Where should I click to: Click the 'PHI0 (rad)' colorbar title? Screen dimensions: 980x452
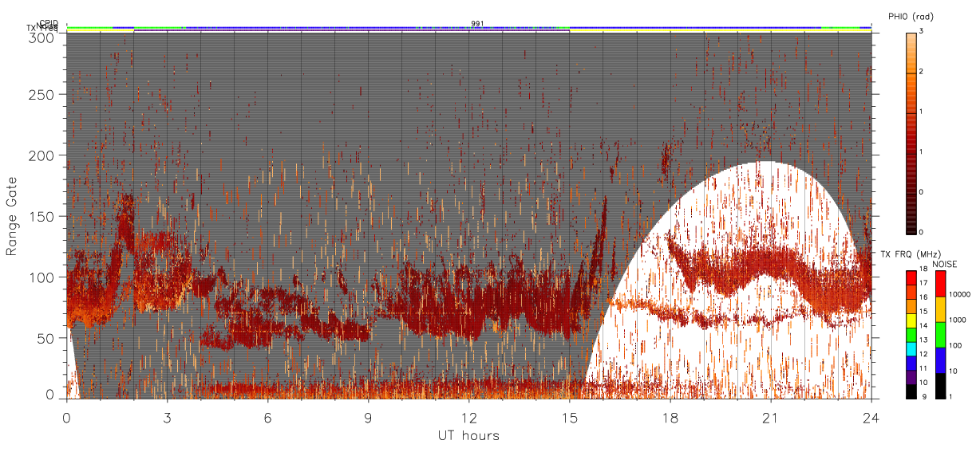(x=911, y=16)
